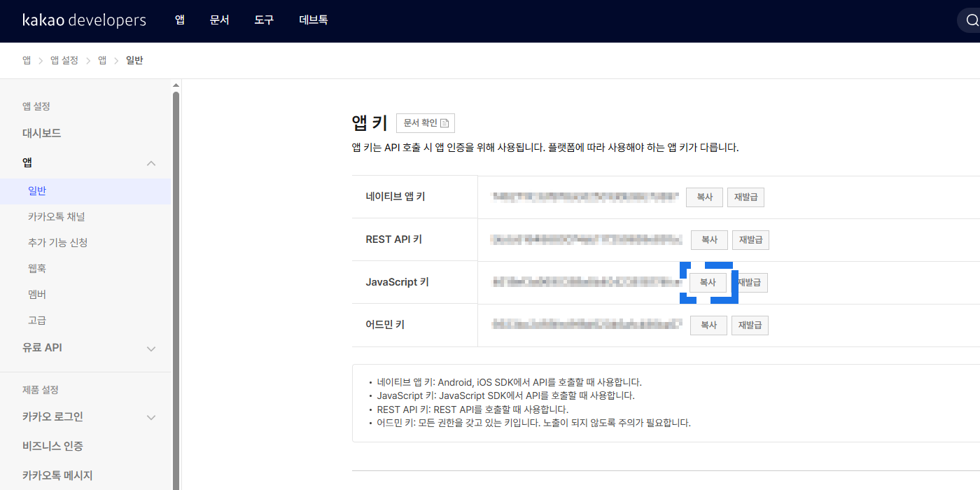
Task: Open the 고급 sidebar item
Action: [37, 321]
